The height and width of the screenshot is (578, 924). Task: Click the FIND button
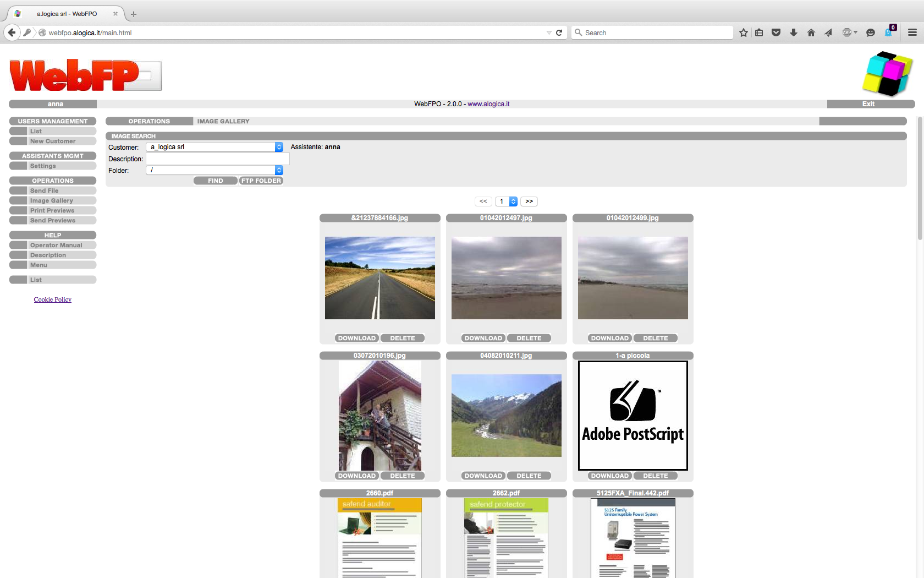click(x=216, y=181)
